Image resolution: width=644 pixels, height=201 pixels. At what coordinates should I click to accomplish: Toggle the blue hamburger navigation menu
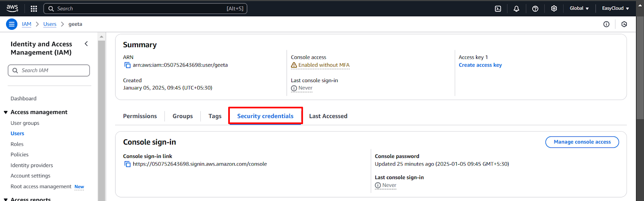12,24
